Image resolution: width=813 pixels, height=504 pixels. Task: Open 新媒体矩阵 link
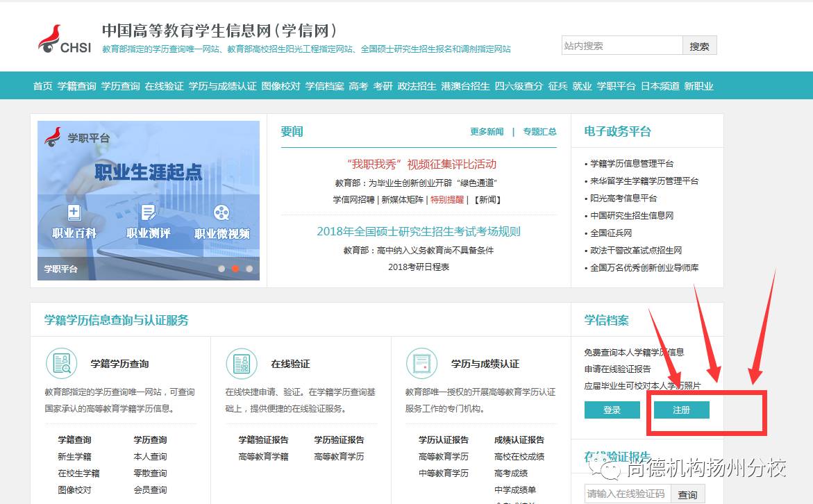tap(403, 200)
